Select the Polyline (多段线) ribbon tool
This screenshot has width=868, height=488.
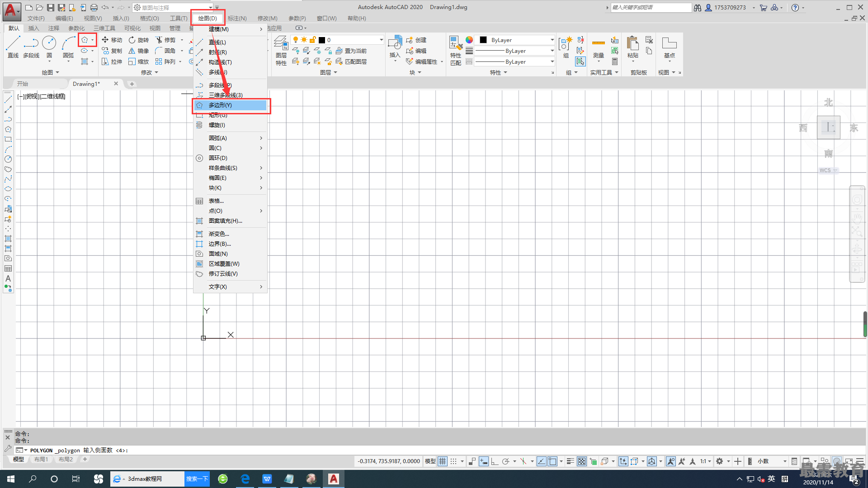[x=31, y=47]
